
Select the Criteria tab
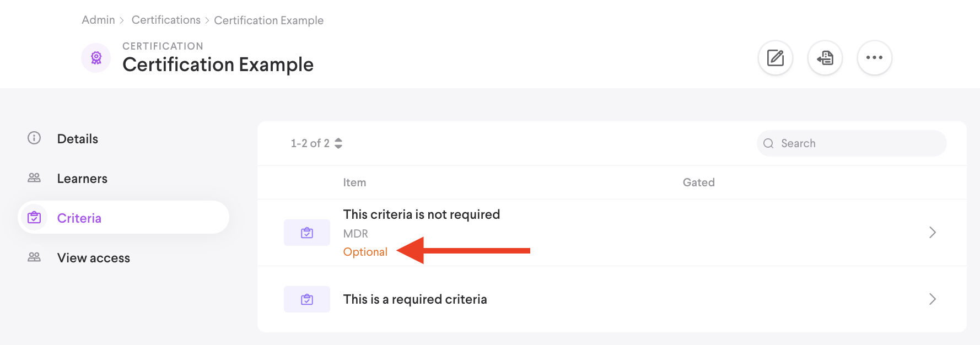coord(79,218)
